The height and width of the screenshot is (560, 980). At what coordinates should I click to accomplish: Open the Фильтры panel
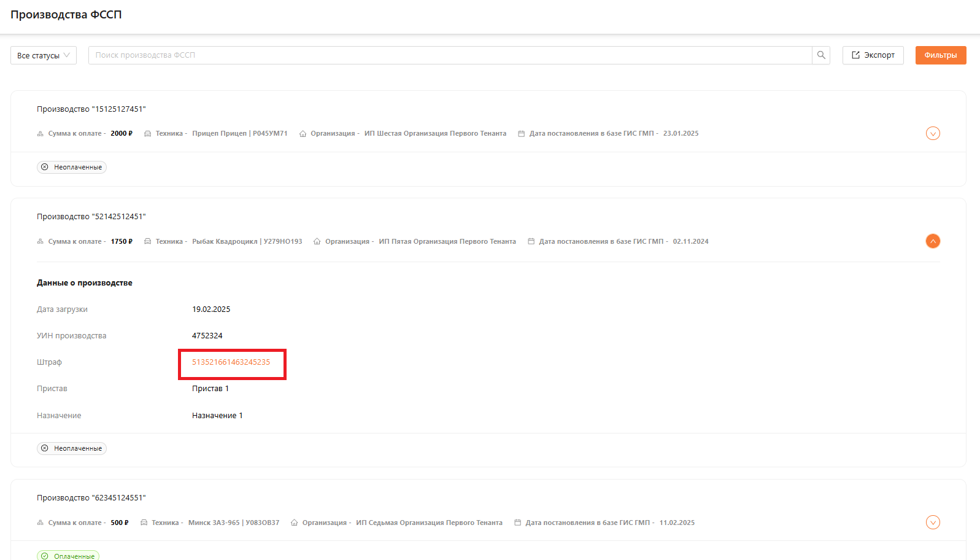(x=940, y=55)
